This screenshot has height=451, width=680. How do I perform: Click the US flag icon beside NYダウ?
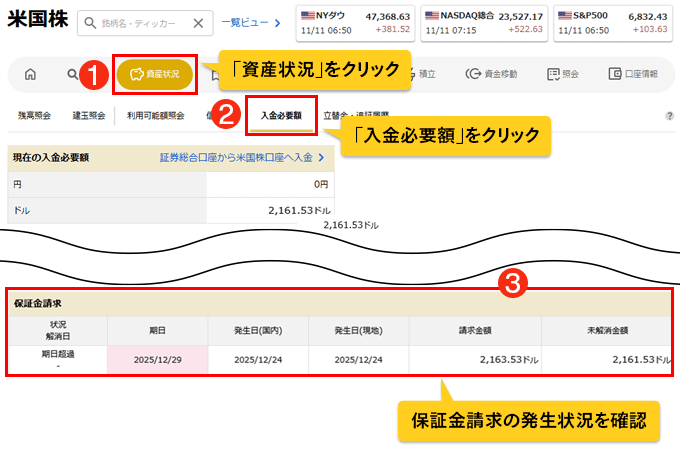(307, 16)
